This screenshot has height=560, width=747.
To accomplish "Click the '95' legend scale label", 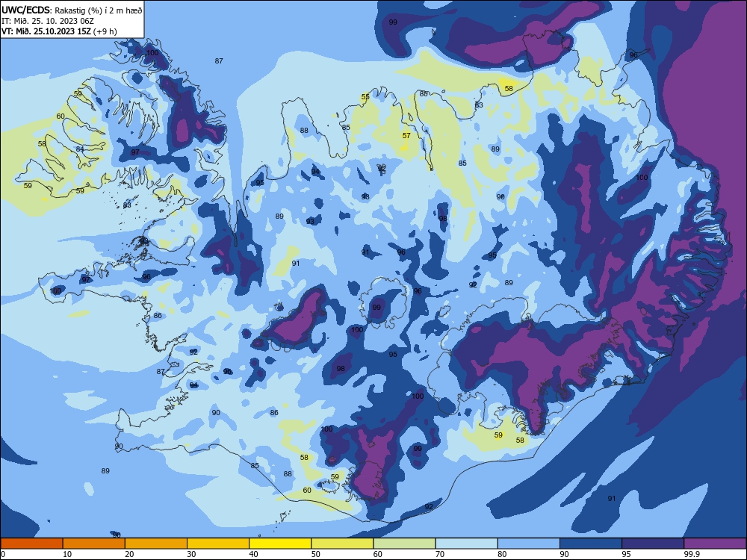I will point(627,554).
